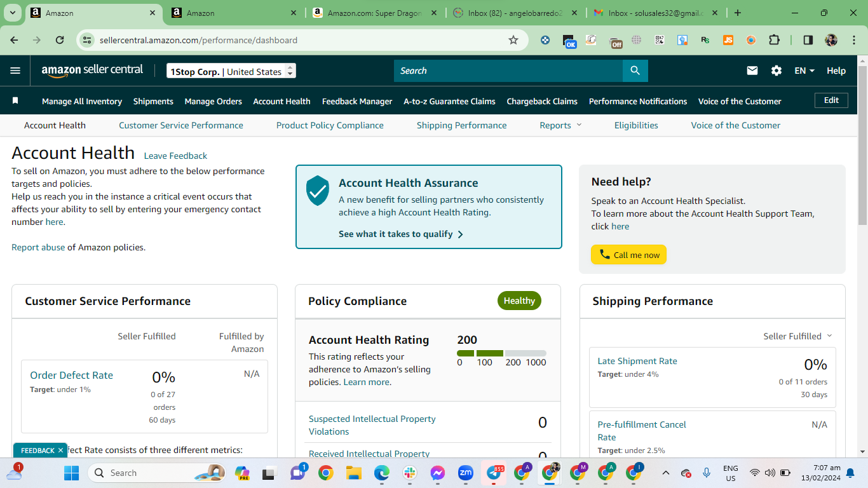The width and height of the screenshot is (868, 488).
Task: Click the extension icon with the OK badge
Action: [x=569, y=41]
